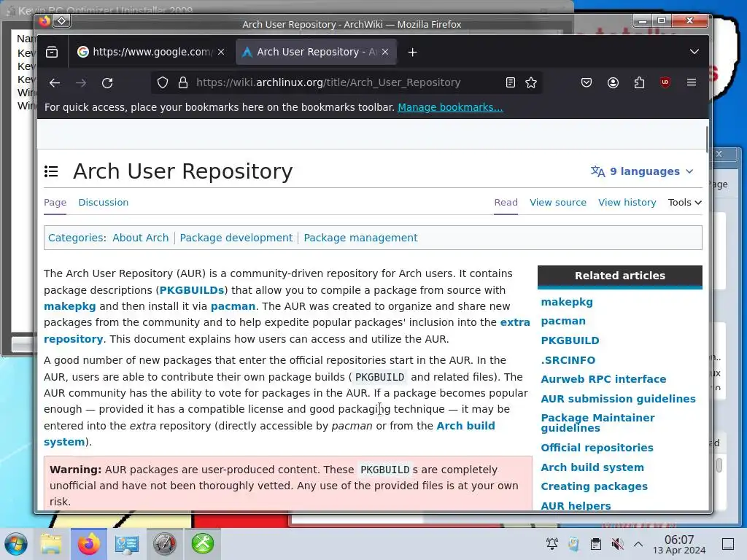Select the Arch User Repository tab
The width and height of the screenshot is (747, 560).
click(317, 52)
